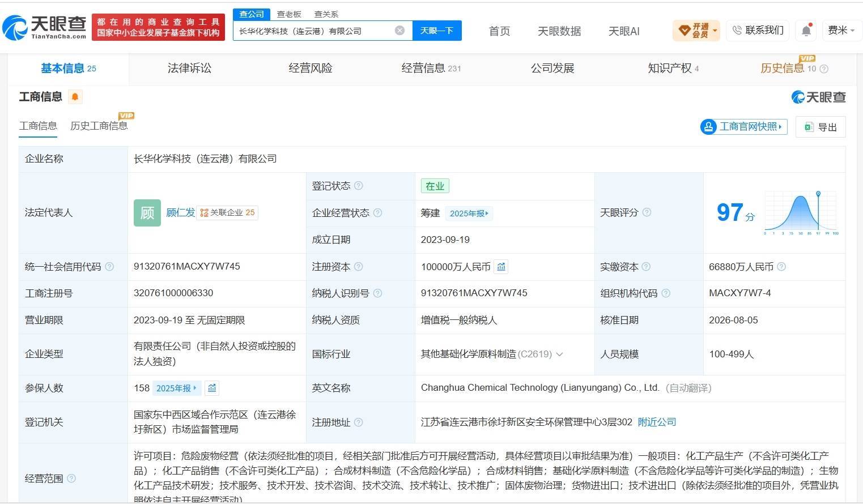Click the 增值税一般纳税人 value
Image resolution: width=863 pixels, height=504 pixels.
pyautogui.click(x=459, y=320)
